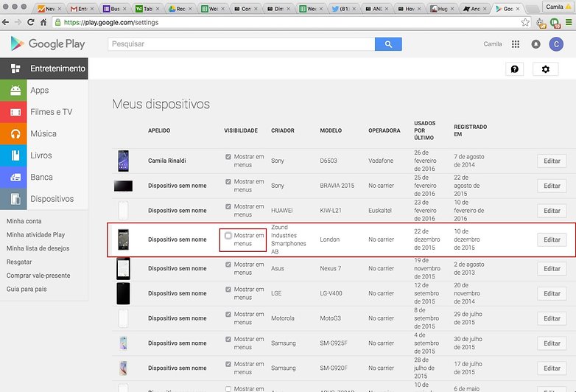
Task: Uncheck Mostrar em menus for KIW-L21
Action: pos(228,207)
